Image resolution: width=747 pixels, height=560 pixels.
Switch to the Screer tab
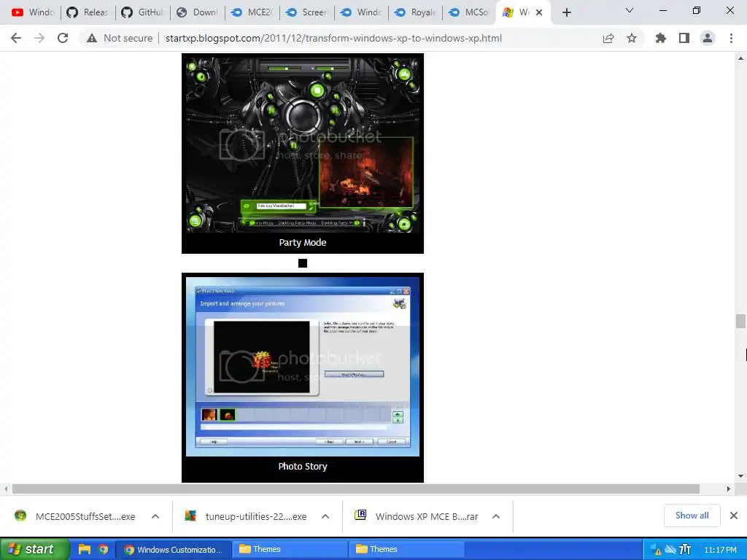coord(306,12)
